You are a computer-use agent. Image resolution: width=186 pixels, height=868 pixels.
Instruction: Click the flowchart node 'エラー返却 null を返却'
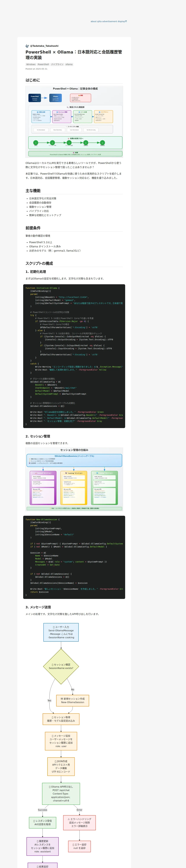(79, 846)
